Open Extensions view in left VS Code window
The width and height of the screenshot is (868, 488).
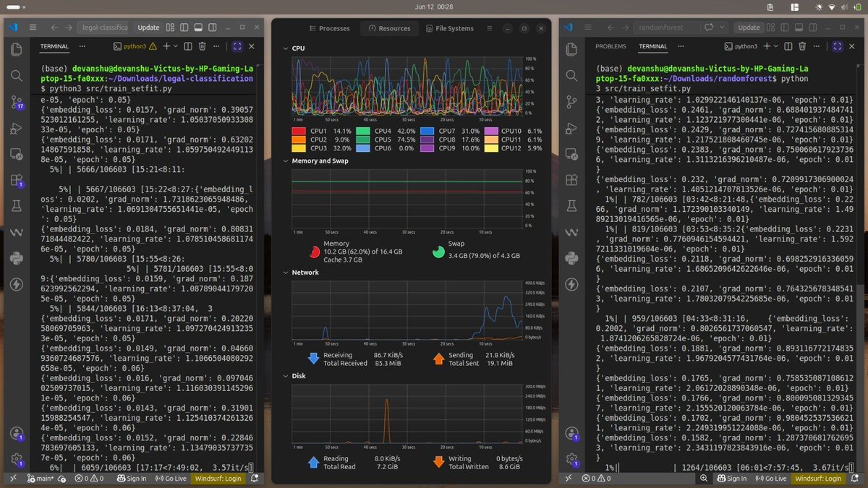16,180
